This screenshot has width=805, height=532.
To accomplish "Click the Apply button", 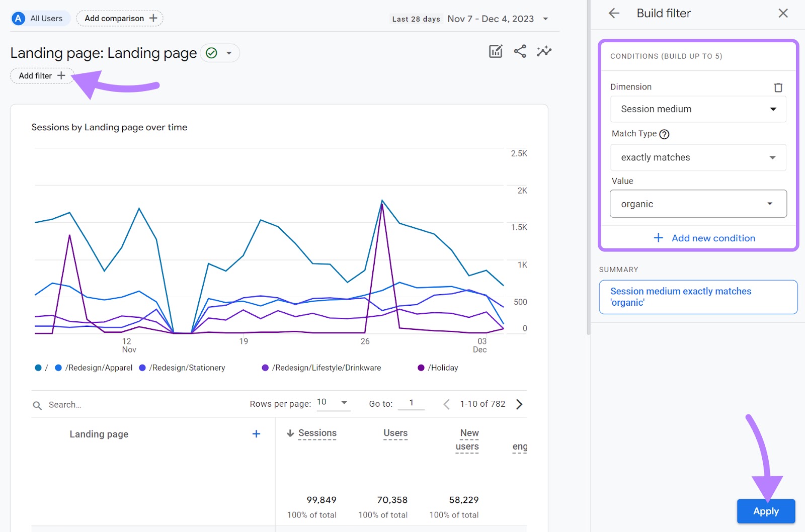I will tap(766, 511).
